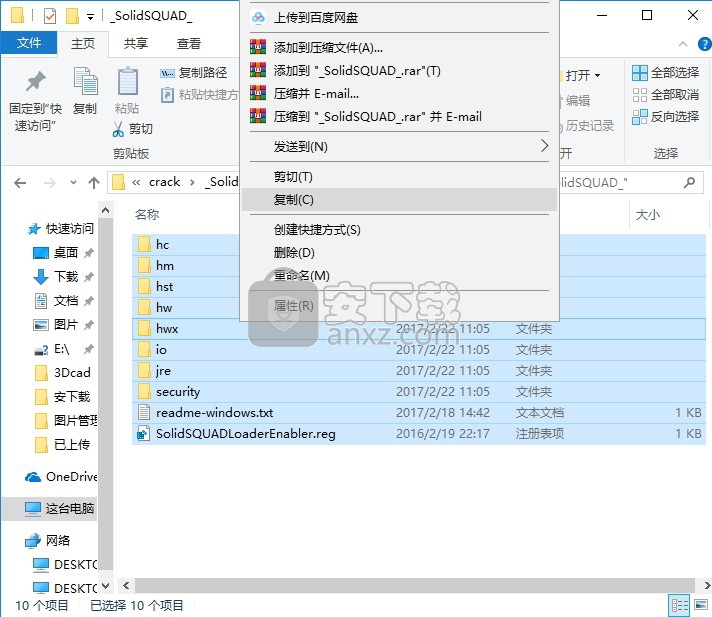This screenshot has height=617, width=712.
Task: Click Copy (复制) in the context menu
Action: pos(399,200)
